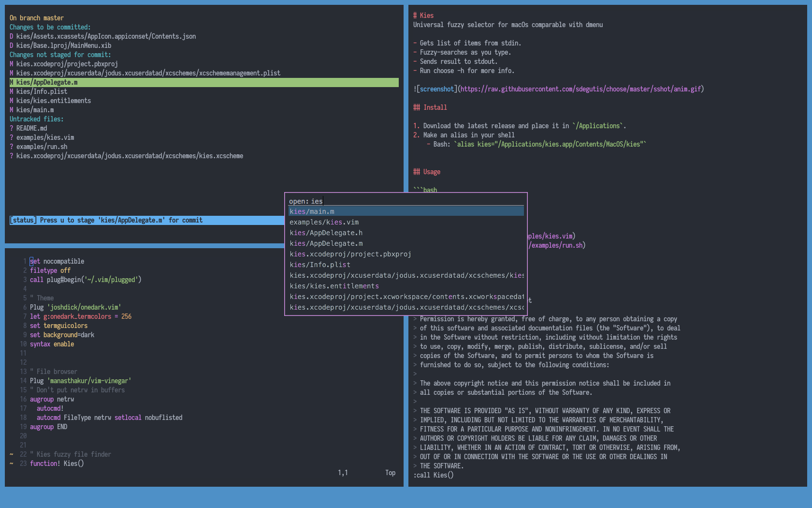Click 'syntax enable' on line 10
The width and height of the screenshot is (812, 508).
click(x=52, y=344)
